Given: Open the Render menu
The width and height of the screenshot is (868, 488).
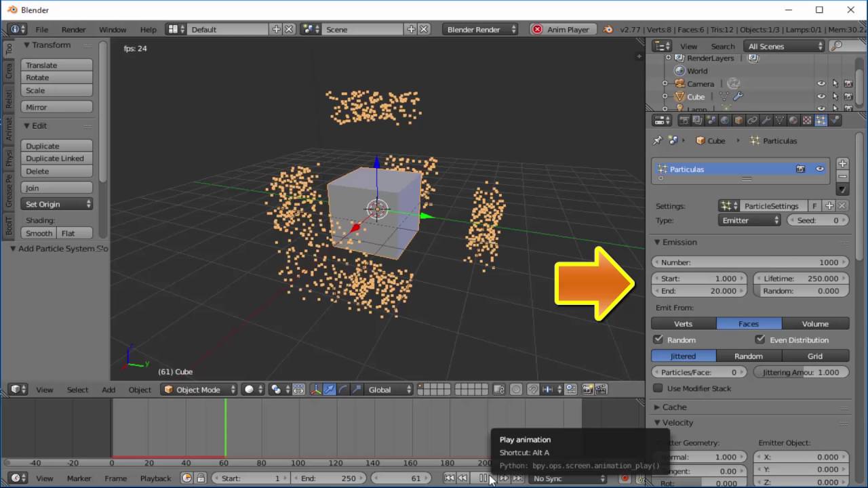Looking at the screenshot, I should [x=74, y=29].
